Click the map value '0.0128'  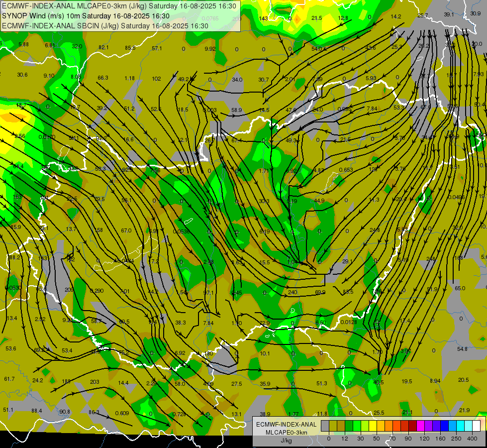(x=349, y=322)
